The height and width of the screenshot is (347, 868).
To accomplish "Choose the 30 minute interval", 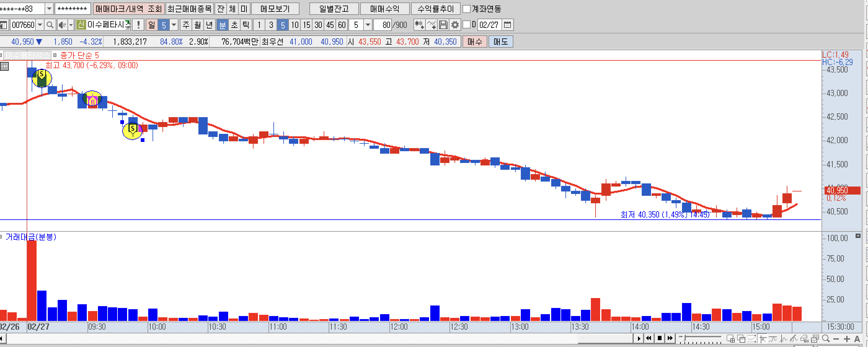I will tap(318, 25).
